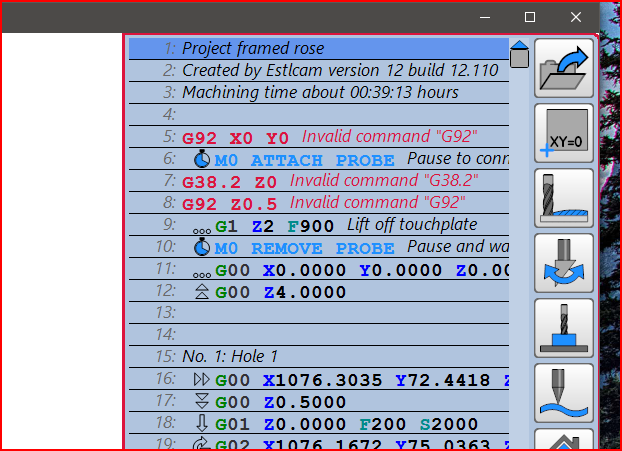
Task: Click the plunge arrow icon on line 18
Action: click(202, 423)
